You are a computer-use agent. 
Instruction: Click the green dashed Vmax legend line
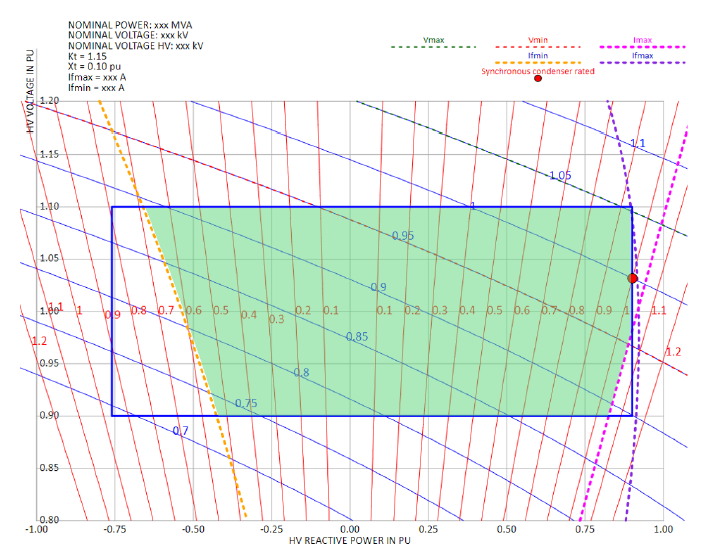tap(433, 47)
